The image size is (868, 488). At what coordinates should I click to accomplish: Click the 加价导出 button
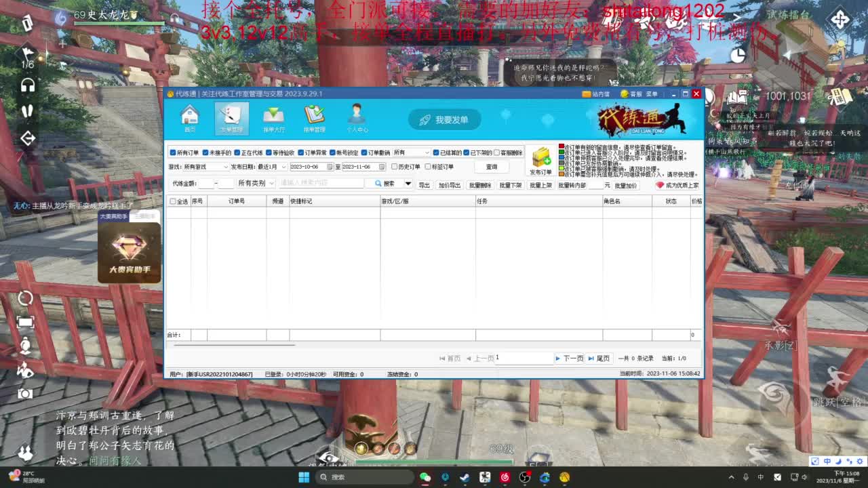pyautogui.click(x=450, y=185)
